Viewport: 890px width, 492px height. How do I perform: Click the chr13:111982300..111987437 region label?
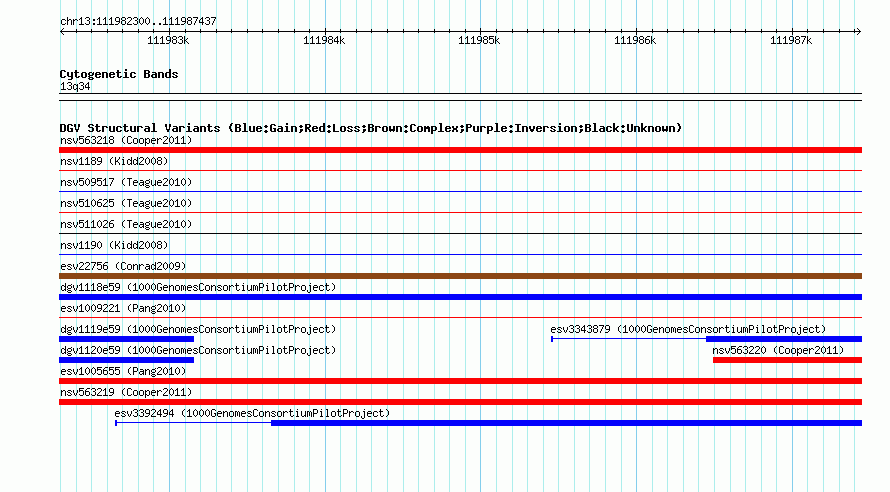tap(138, 21)
